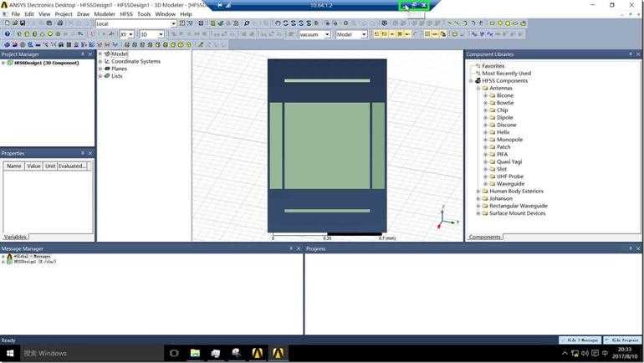Collapse the Antennas folder
This screenshot has width=644, height=363.
pyautogui.click(x=478, y=89)
